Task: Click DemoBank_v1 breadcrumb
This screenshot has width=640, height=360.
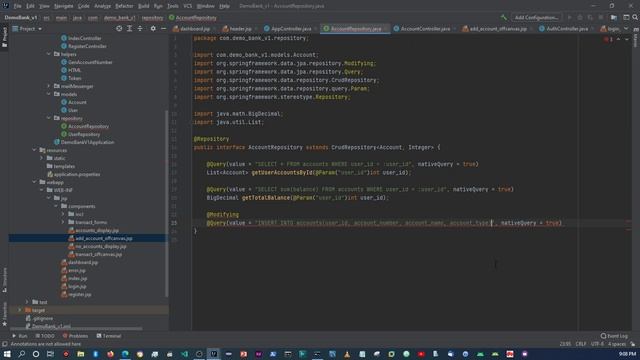Action: (21, 18)
